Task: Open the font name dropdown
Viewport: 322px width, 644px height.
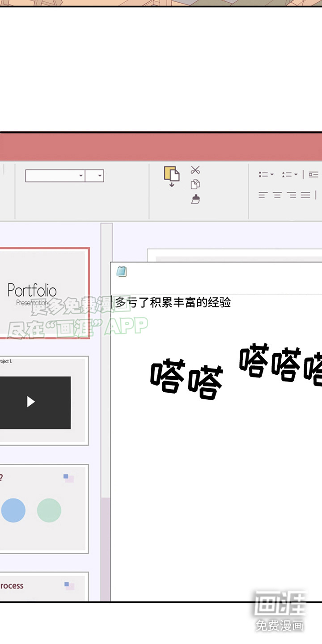Action: coord(81,176)
